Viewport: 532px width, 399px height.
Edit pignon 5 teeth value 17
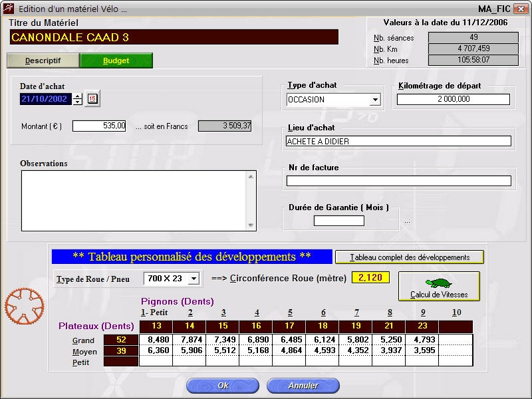point(289,326)
